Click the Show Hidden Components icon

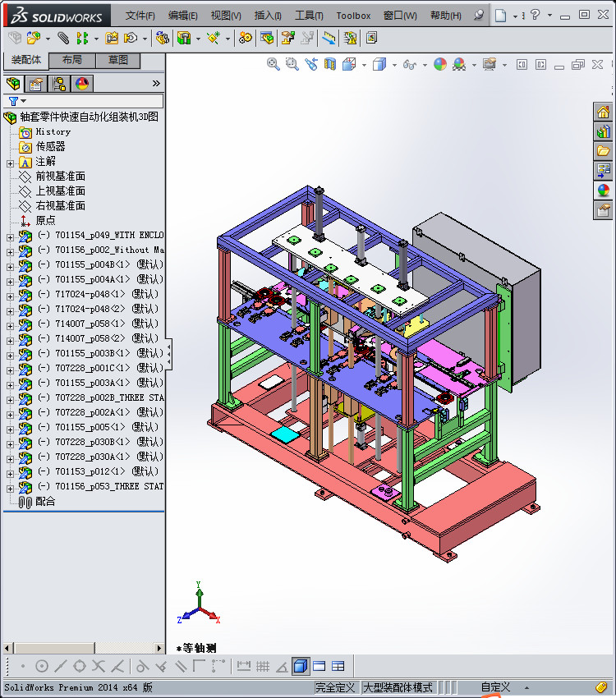162,39
